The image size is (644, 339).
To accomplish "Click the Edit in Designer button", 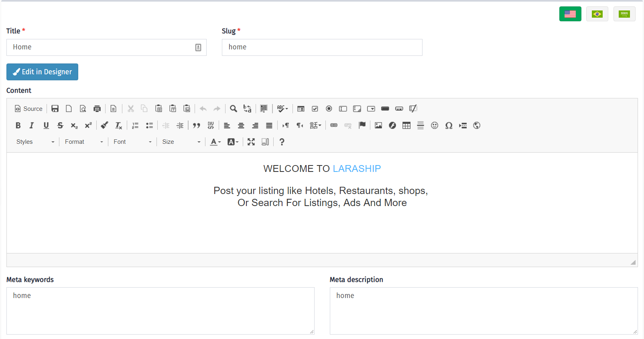I will click(x=42, y=72).
